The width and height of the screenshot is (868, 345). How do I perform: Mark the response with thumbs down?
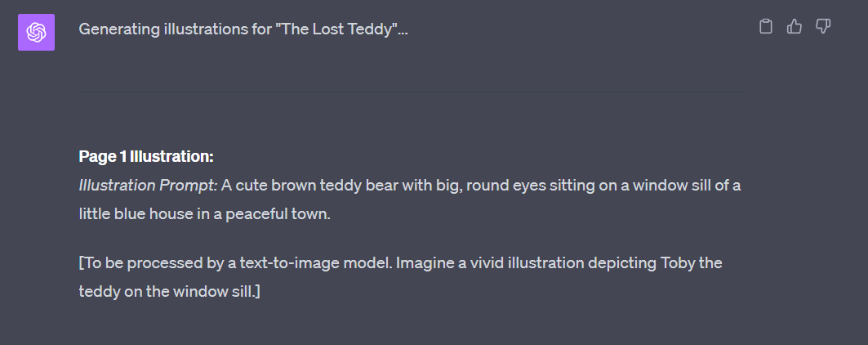[823, 27]
